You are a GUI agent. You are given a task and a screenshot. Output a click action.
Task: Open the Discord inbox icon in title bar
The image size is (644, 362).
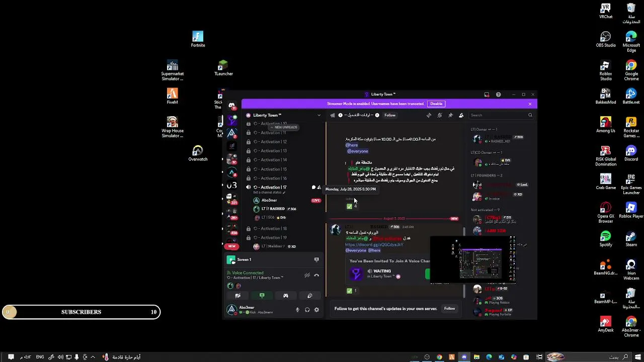click(x=487, y=95)
